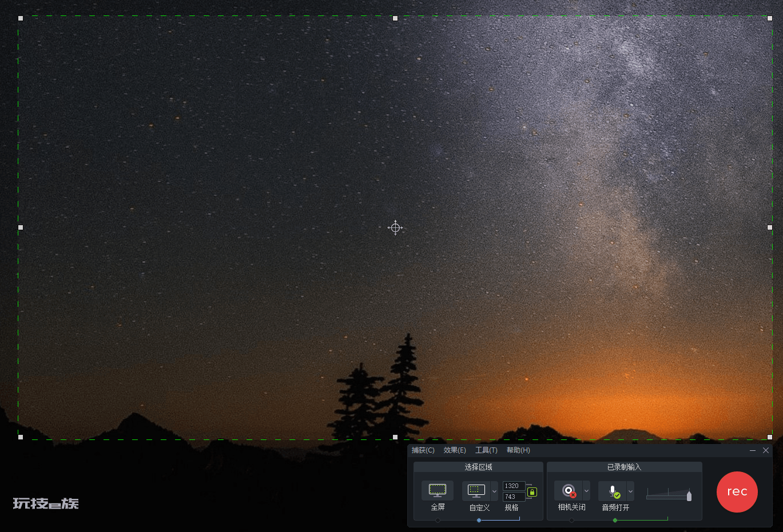
Task: Click the 音频打开 label text
Action: coord(615,507)
